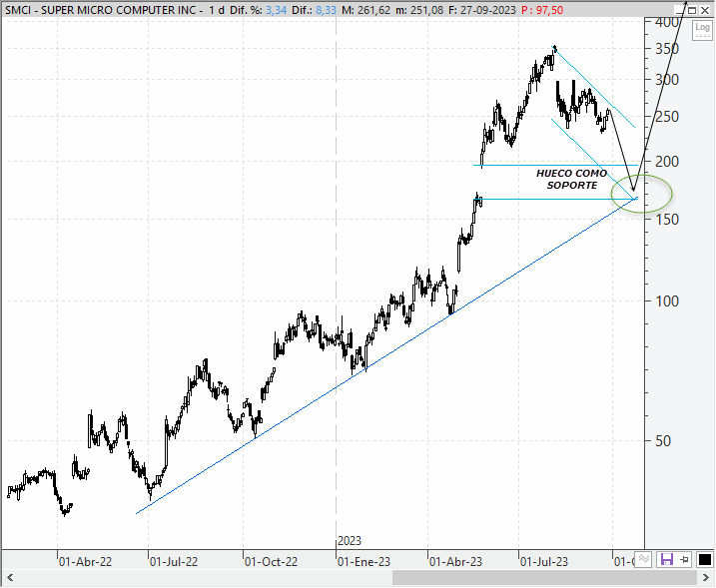
Task: Maximize the SMCI chart window
Action: pos(692,10)
